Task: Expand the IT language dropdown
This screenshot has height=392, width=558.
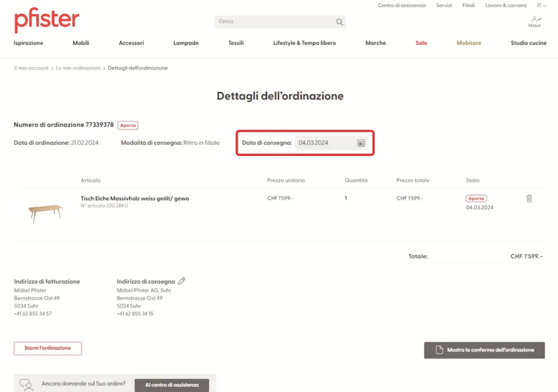Action: [541, 6]
